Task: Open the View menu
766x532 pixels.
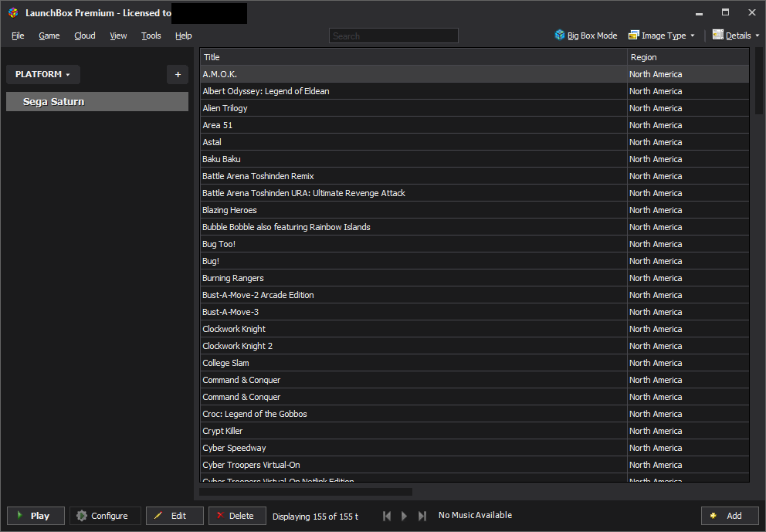Action: tap(118, 36)
